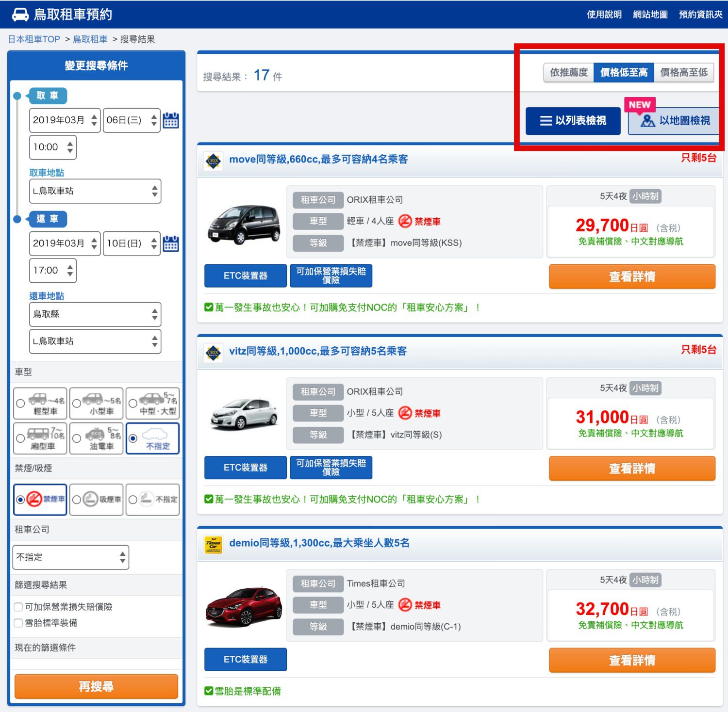Click the list view hamburger icon
The height and width of the screenshot is (712, 728).
pyautogui.click(x=546, y=121)
